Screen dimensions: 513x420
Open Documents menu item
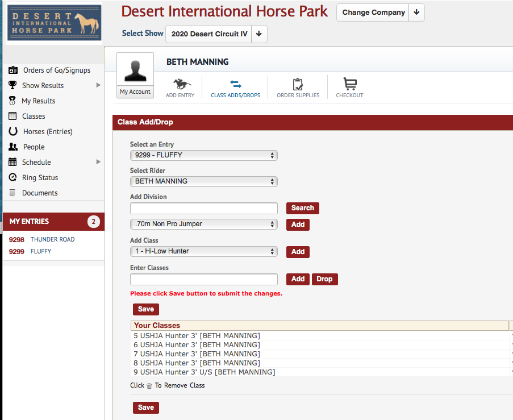[40, 193]
